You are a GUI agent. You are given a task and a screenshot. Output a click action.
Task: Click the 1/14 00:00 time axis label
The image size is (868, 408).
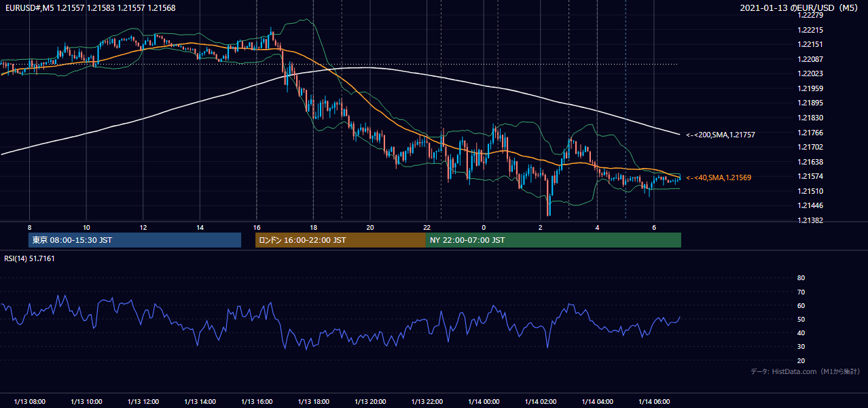point(484,401)
